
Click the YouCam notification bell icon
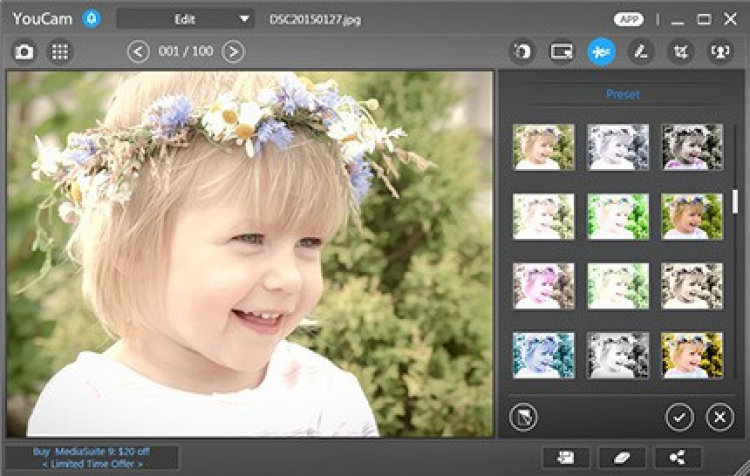[x=91, y=19]
